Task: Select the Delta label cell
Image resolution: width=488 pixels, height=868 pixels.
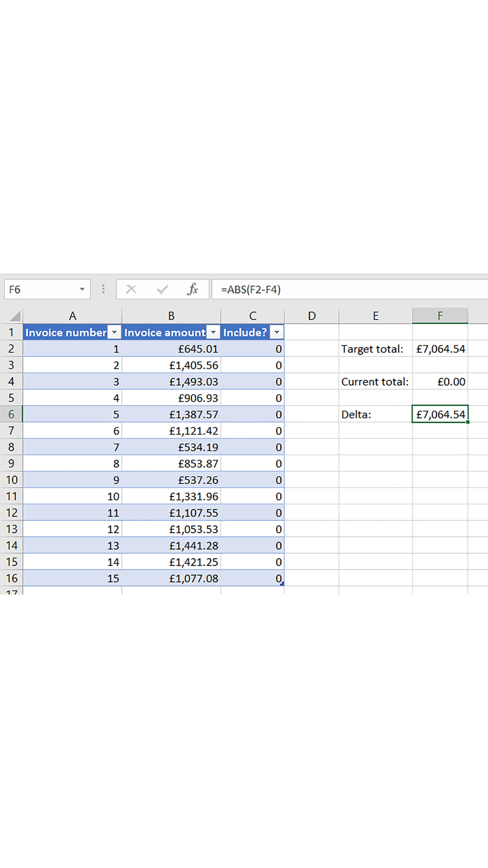Action: pyautogui.click(x=375, y=414)
